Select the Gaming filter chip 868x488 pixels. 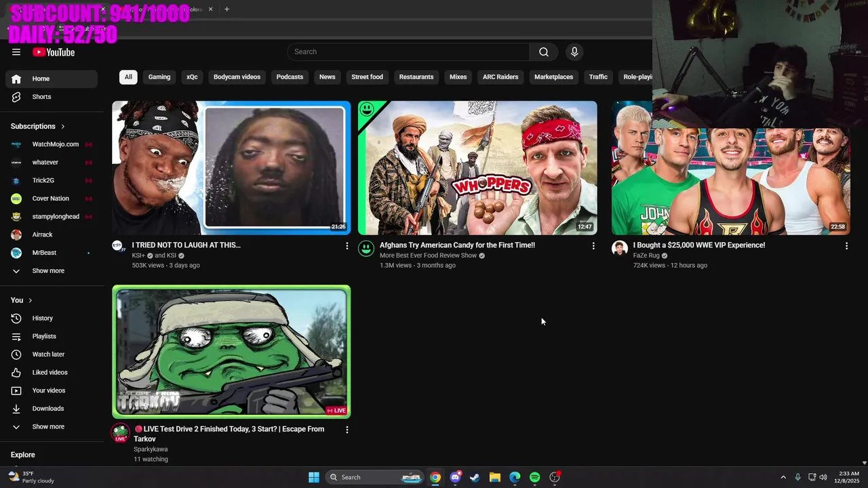159,77
